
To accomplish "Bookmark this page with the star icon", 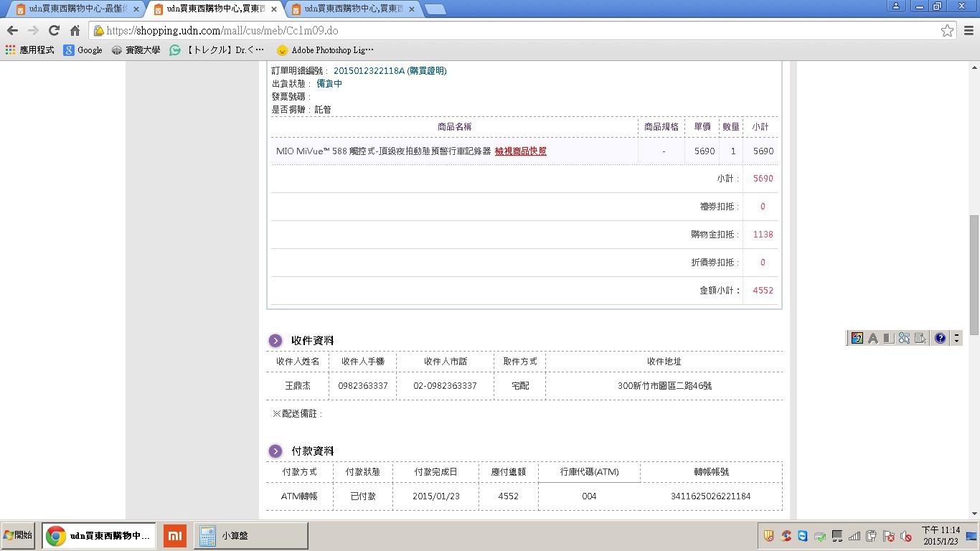I will pos(947,31).
